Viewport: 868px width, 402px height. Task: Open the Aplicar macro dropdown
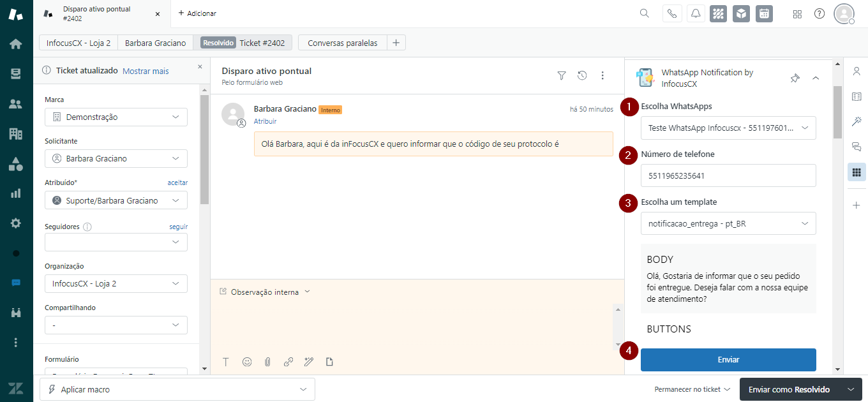(x=177, y=389)
